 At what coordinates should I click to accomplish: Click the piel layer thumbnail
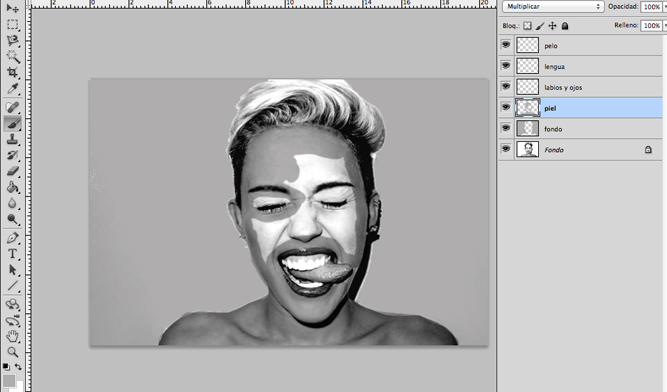point(527,107)
